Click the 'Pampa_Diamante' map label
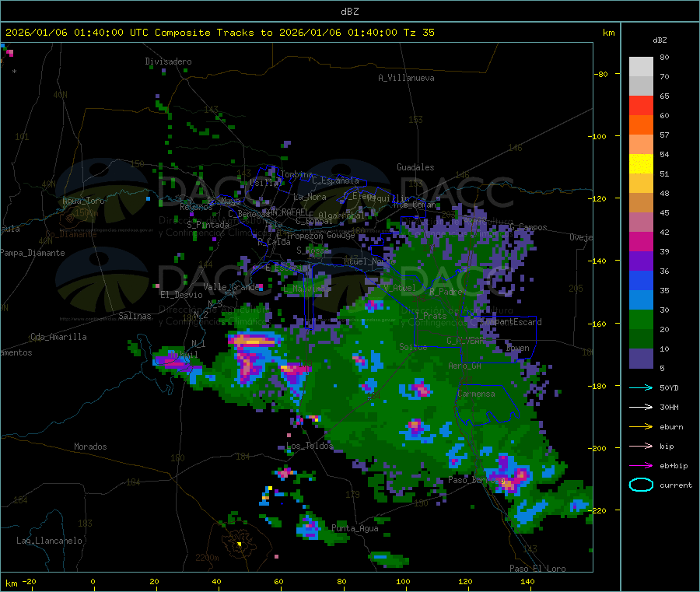This screenshot has height=592, width=700. pos(33,253)
